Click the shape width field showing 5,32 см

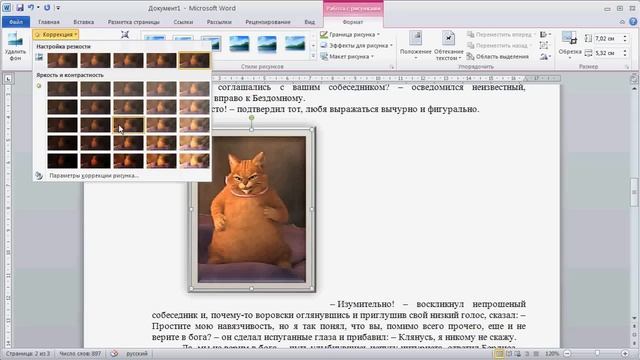608,53
